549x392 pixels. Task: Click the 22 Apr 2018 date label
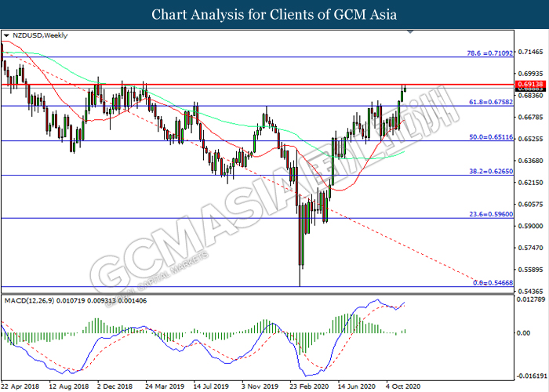[20, 387]
